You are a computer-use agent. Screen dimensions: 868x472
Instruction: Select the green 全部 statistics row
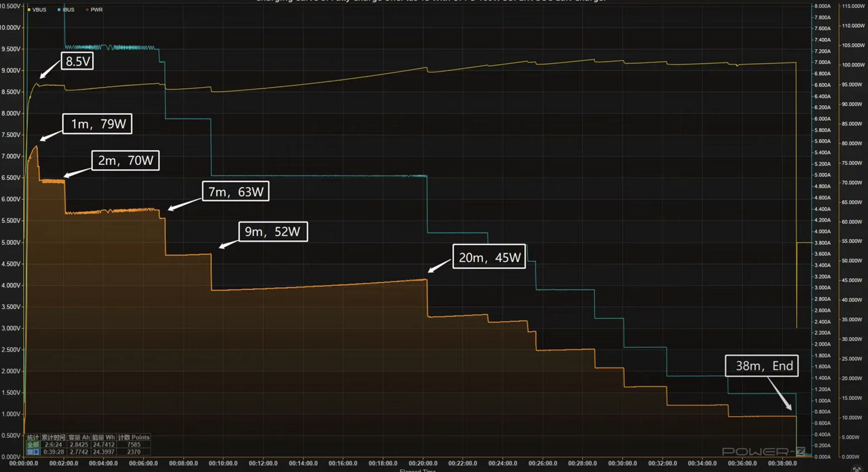click(x=33, y=444)
